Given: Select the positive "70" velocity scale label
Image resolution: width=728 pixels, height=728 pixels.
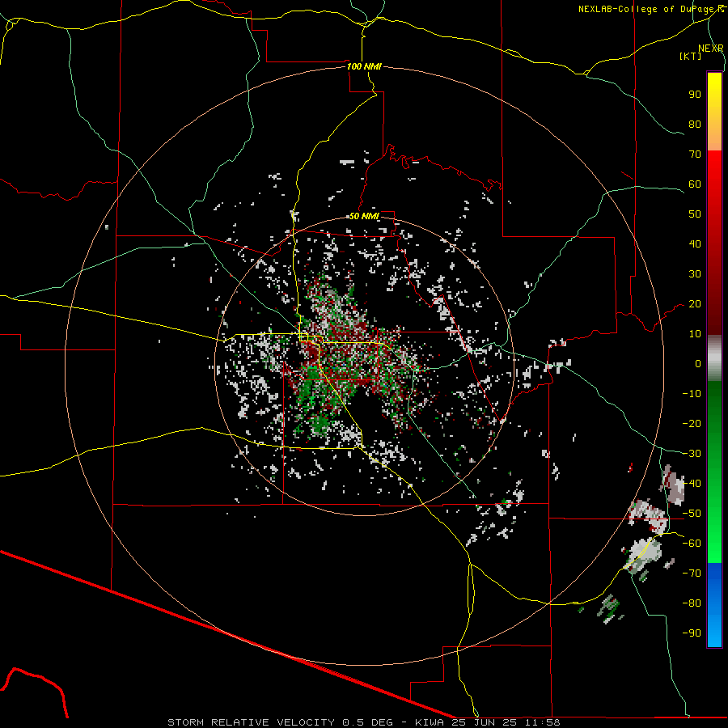Looking at the screenshot, I should pyautogui.click(x=695, y=154).
